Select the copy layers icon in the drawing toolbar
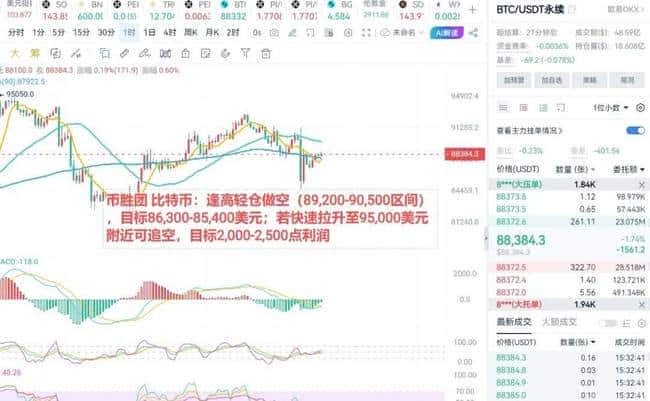Screen dimensions: 650x401 point(104,53)
